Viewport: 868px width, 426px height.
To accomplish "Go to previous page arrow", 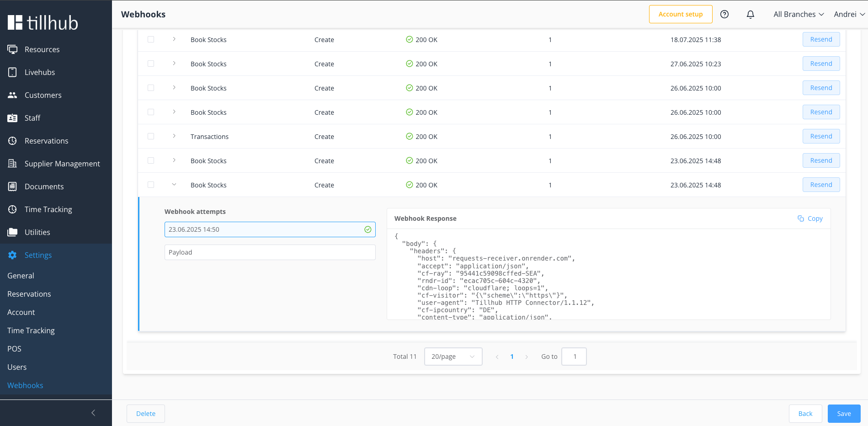I will (x=497, y=357).
